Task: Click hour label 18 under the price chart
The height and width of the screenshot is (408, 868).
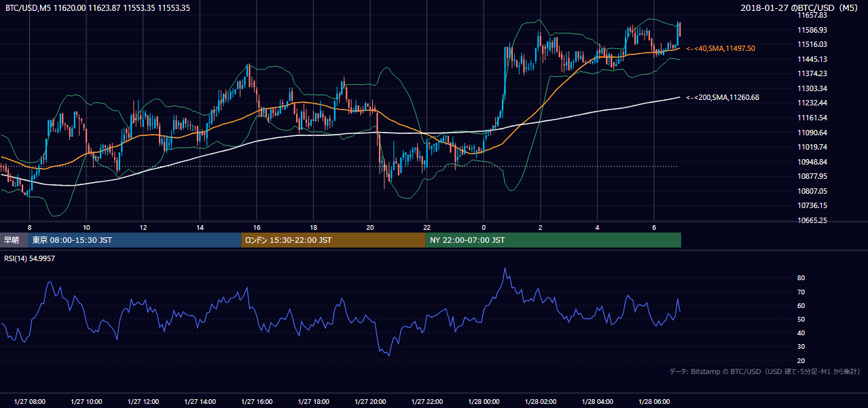Action: (x=314, y=227)
